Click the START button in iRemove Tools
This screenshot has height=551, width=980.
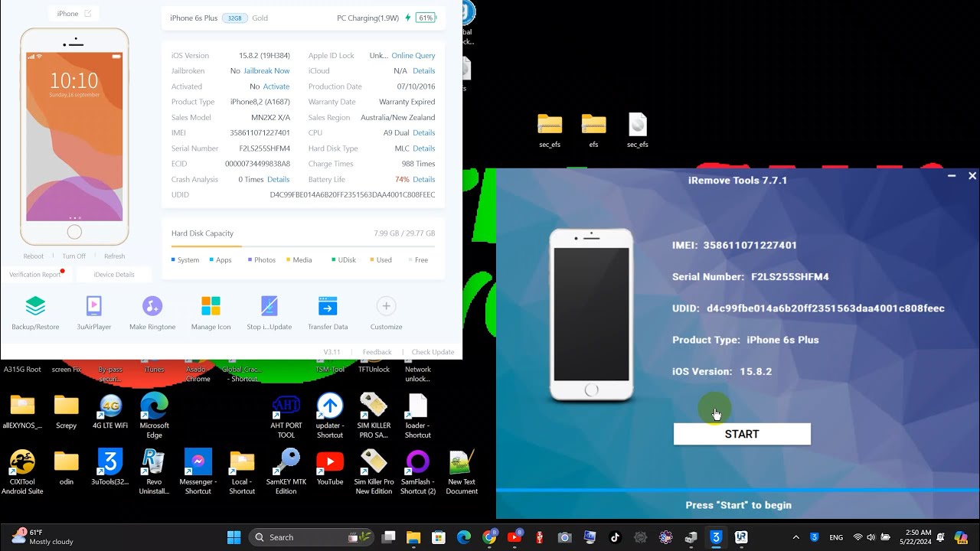[x=742, y=434]
